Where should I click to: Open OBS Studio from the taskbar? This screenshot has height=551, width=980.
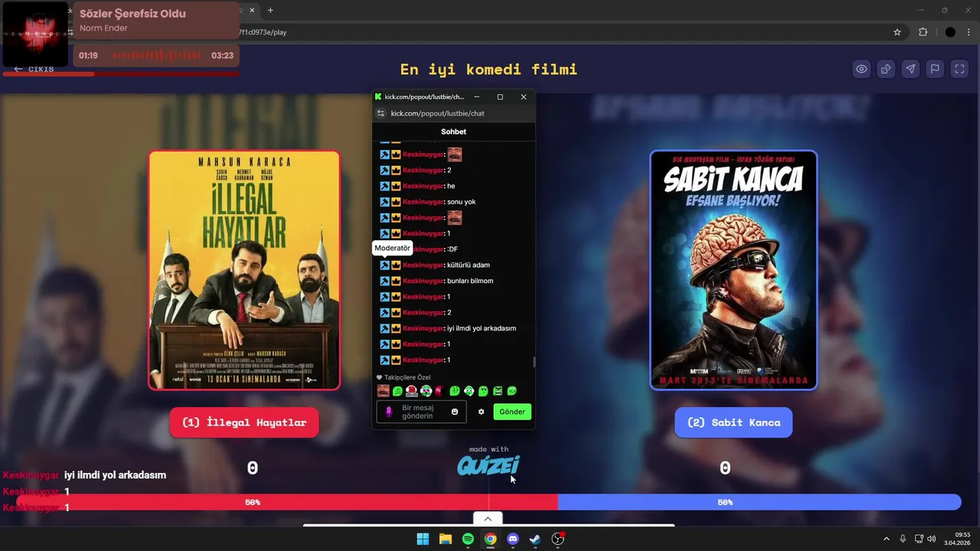558,539
